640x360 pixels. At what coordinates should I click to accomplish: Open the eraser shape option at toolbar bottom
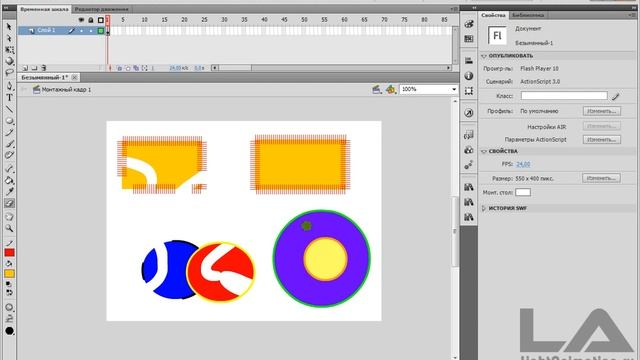point(9,331)
